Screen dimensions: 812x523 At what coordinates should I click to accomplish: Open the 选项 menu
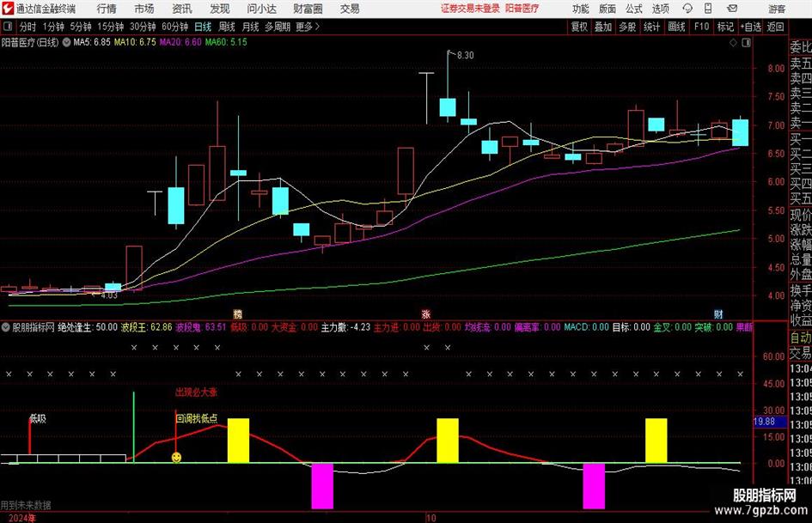[x=660, y=9]
